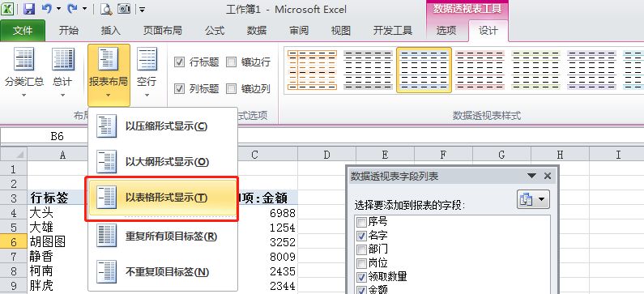Click the Save icon in quick access toolbar
Screen dimensions: 644x294
28,9
